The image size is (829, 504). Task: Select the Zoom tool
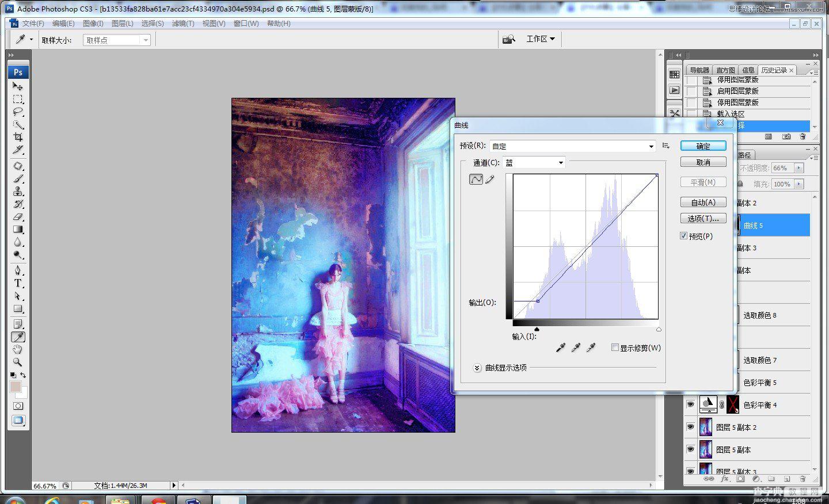click(18, 362)
